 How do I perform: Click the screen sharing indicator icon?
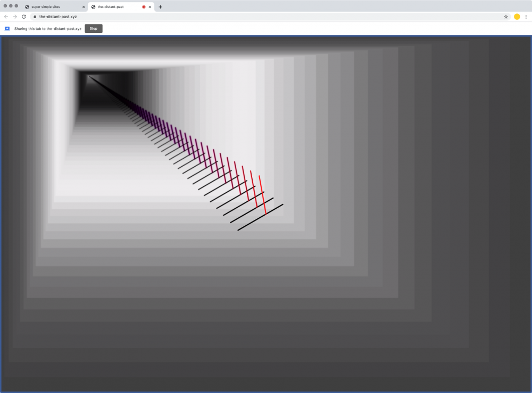tap(7, 29)
